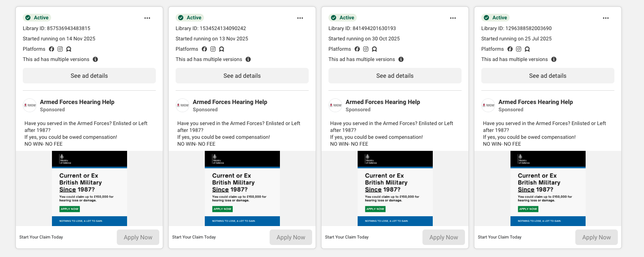Screen dimensions: 644x257
Task: Click the Active badge on the fourth ad
Action: [495, 18]
